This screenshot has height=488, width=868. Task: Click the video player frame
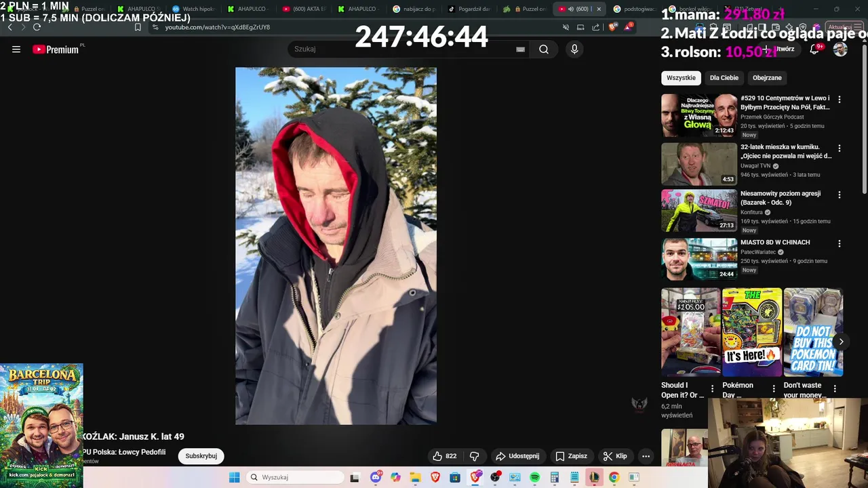tap(336, 245)
